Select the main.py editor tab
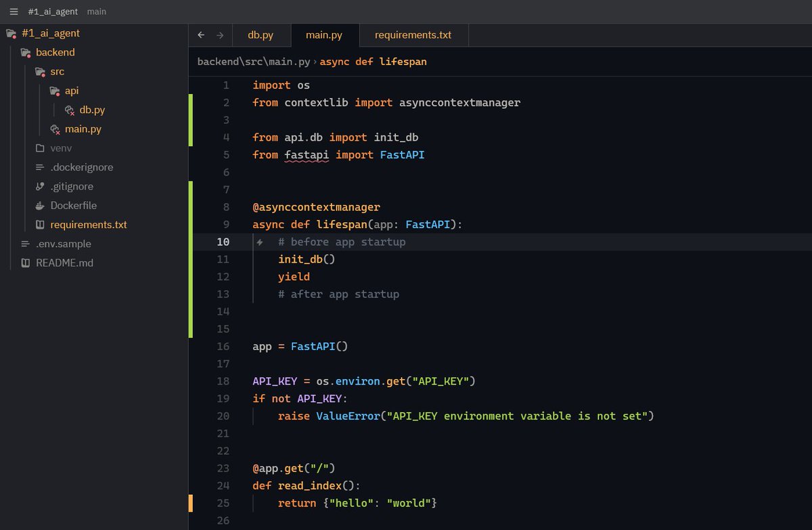Viewport: 812px width, 530px height. [x=324, y=35]
